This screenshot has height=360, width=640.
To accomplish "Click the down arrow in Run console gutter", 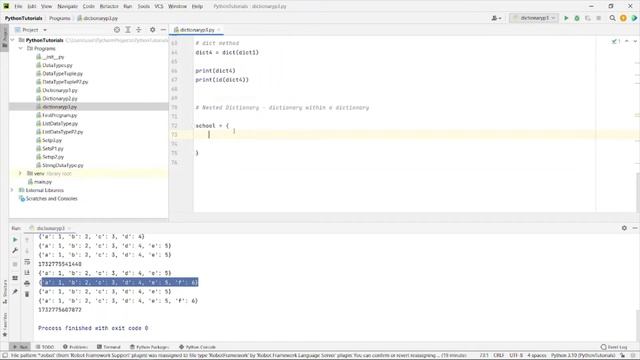I will click(x=27, y=251).
